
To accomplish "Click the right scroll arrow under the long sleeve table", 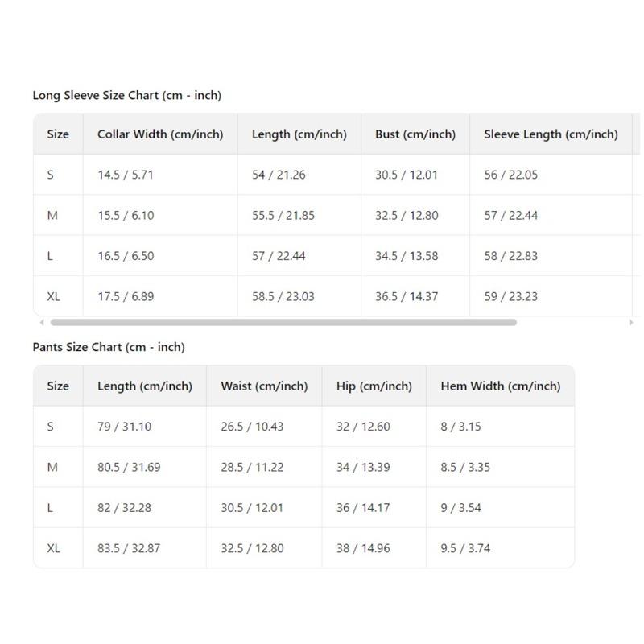I will point(630,322).
